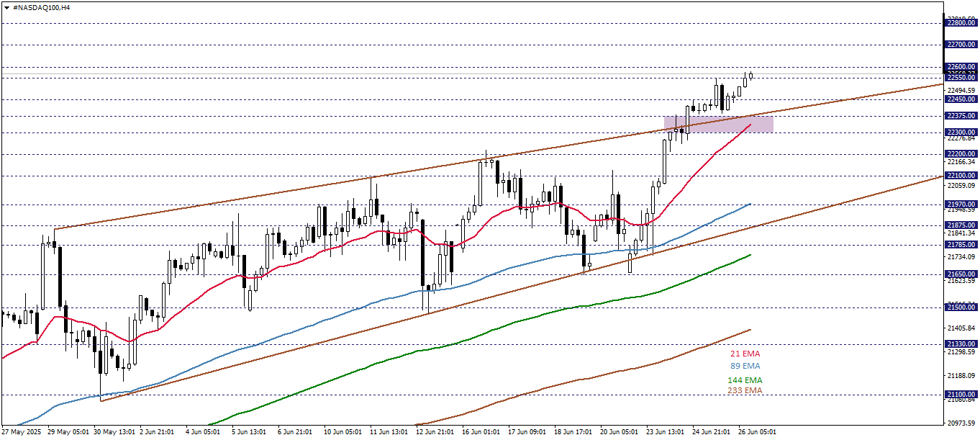Click the 27 May 2025 date label
Viewport: 980px width, 440px height.
tap(22, 432)
